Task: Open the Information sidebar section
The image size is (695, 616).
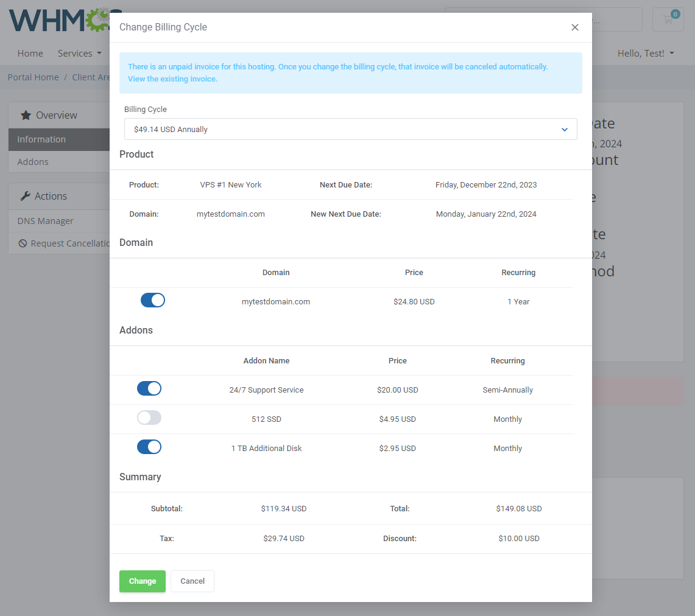Action: (41, 139)
